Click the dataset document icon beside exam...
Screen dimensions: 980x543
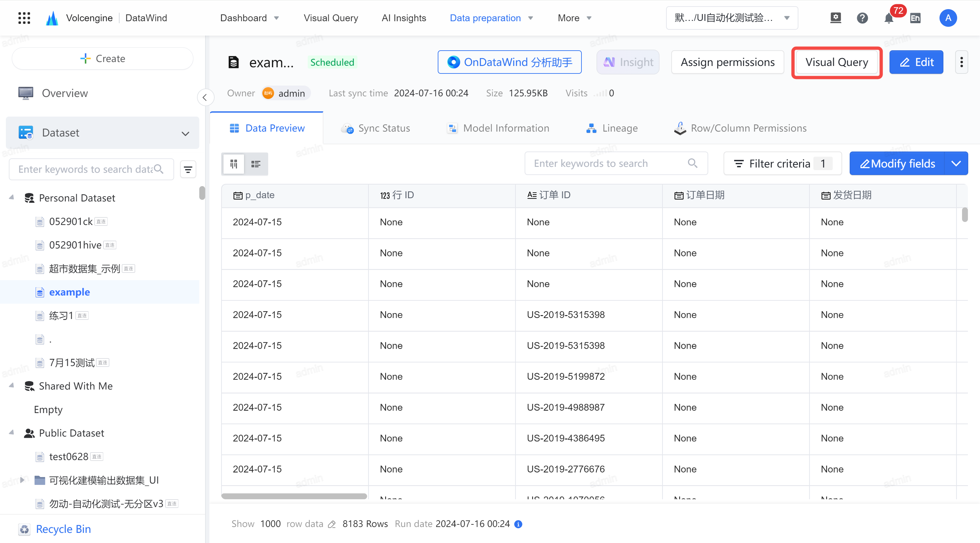click(x=233, y=62)
